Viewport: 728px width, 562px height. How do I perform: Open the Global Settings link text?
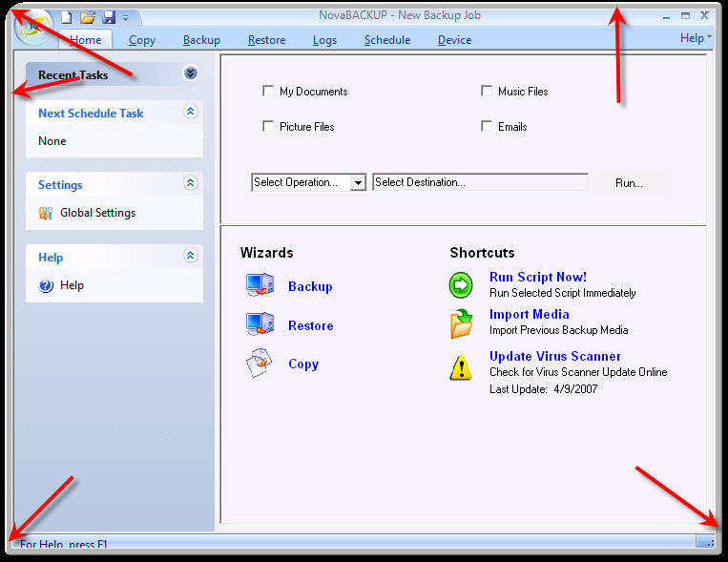98,213
